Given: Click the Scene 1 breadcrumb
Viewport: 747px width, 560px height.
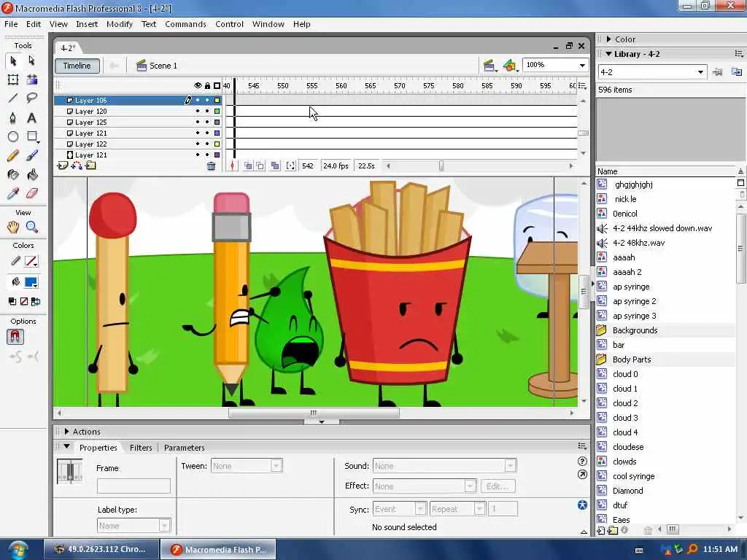Looking at the screenshot, I should (158, 66).
